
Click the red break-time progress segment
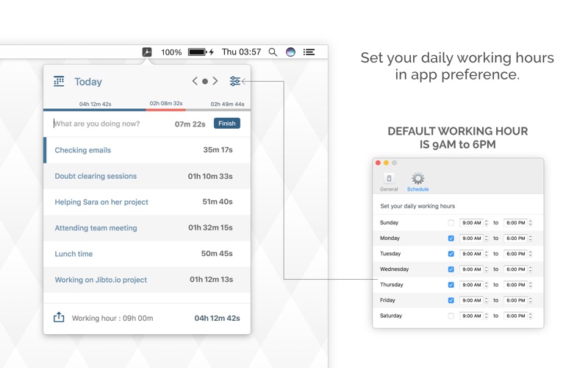tap(166, 110)
